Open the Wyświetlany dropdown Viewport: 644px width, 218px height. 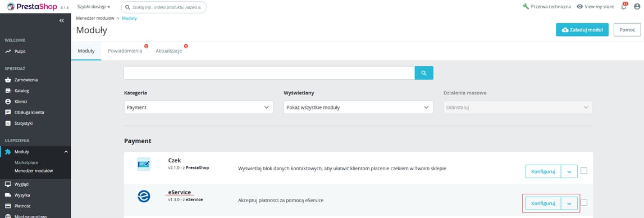point(358,107)
